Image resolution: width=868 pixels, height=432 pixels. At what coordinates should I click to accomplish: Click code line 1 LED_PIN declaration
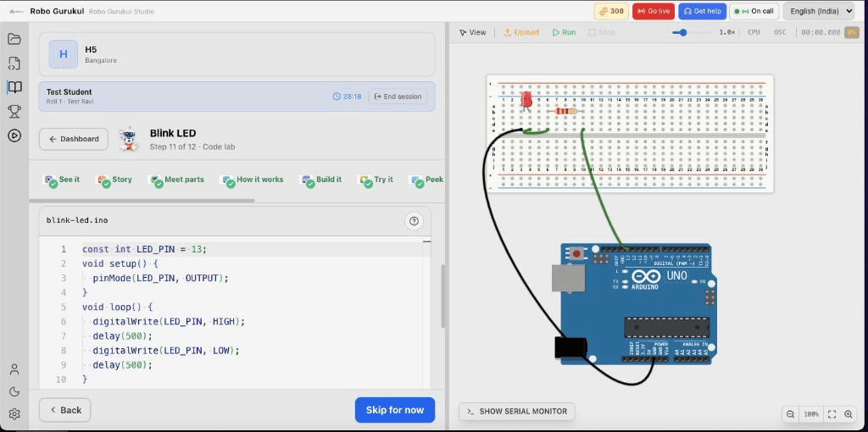pyautogui.click(x=144, y=250)
